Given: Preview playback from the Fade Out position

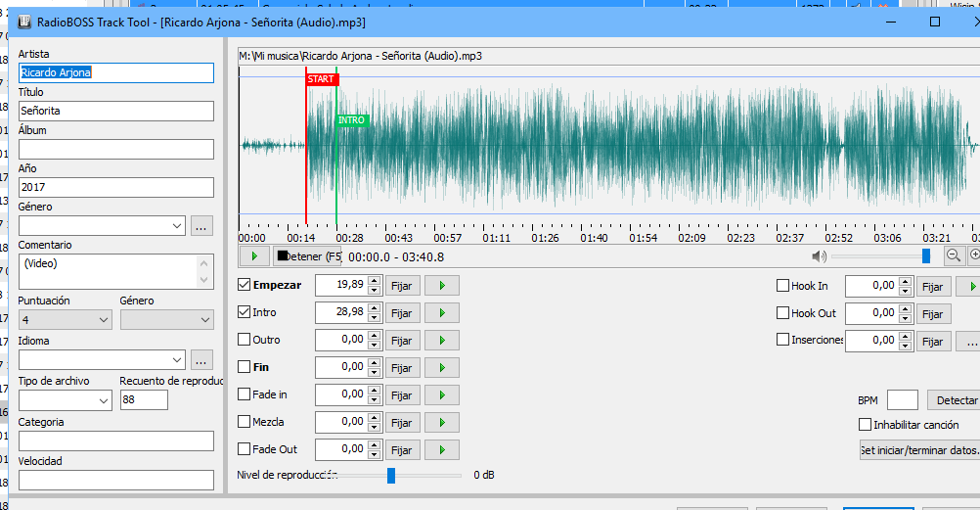Looking at the screenshot, I should (442, 450).
